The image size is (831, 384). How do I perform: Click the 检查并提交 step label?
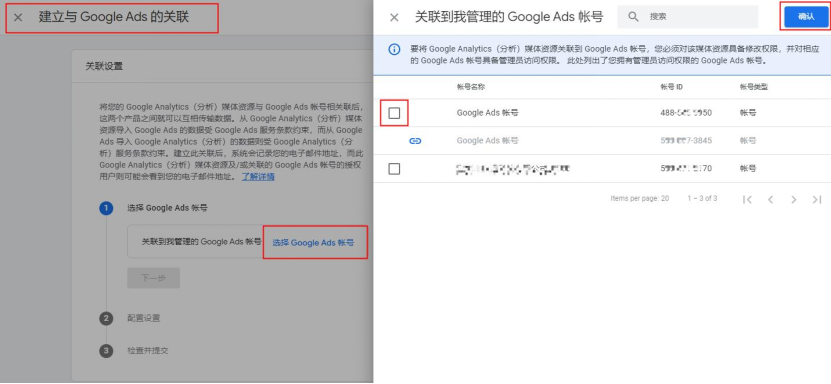(x=148, y=351)
